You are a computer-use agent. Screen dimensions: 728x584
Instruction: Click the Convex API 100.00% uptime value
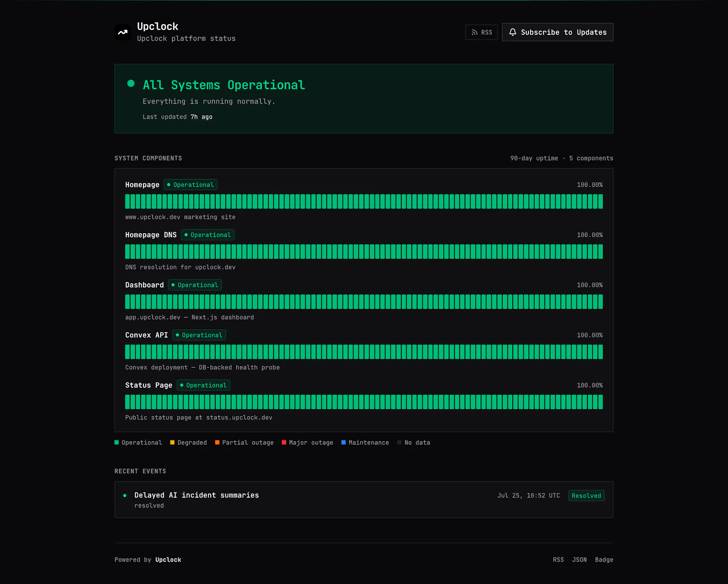coord(590,335)
